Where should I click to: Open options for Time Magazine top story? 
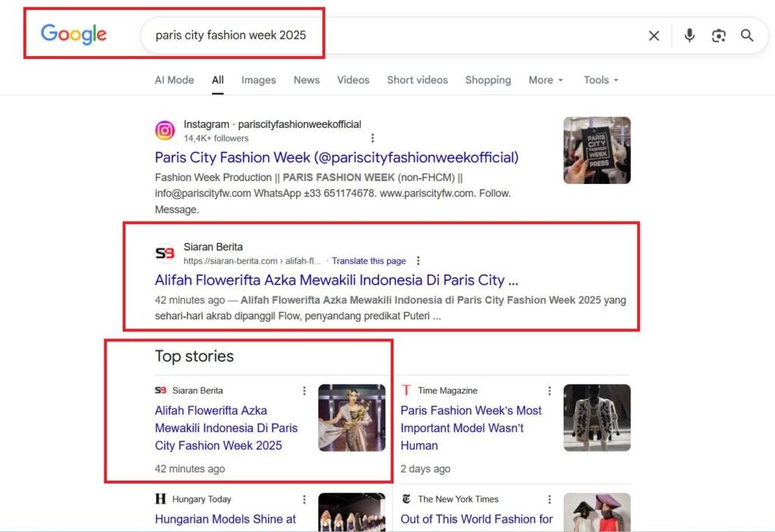(549, 390)
